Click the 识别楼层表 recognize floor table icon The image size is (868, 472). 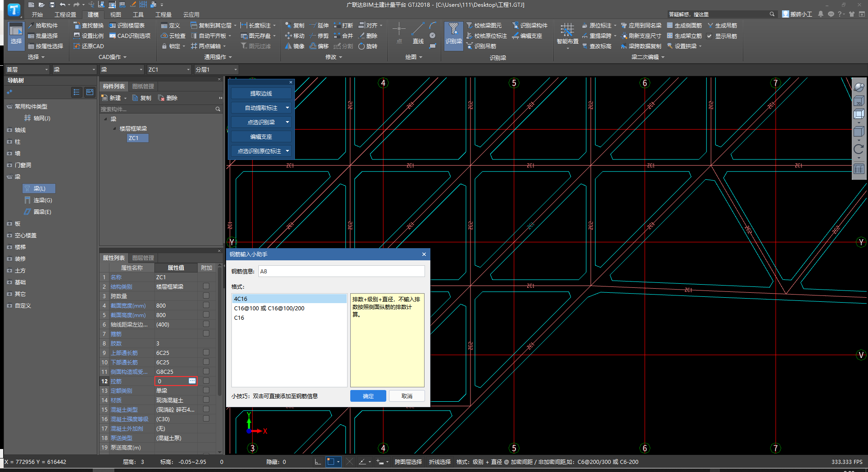tap(113, 26)
